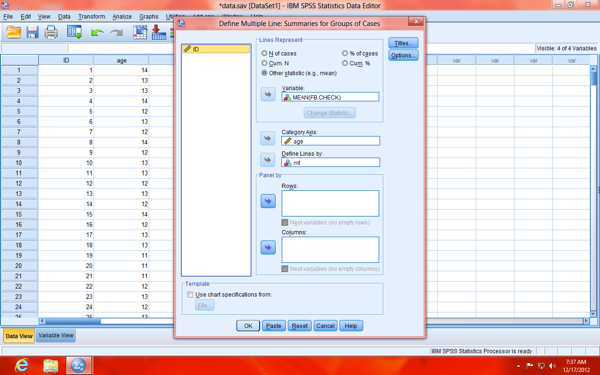
Task: Click the volume speaker tray icon
Action: click(x=552, y=366)
